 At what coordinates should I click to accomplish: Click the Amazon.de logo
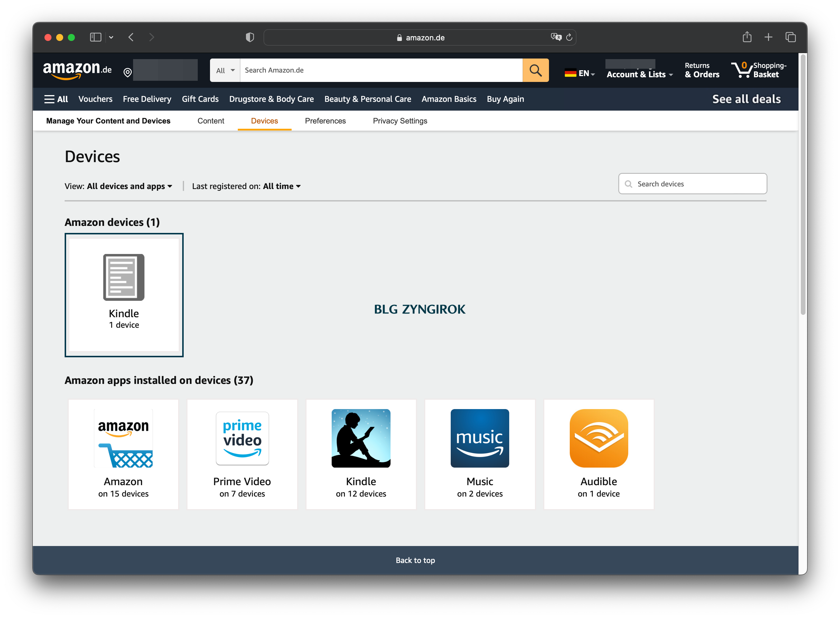[77, 70]
